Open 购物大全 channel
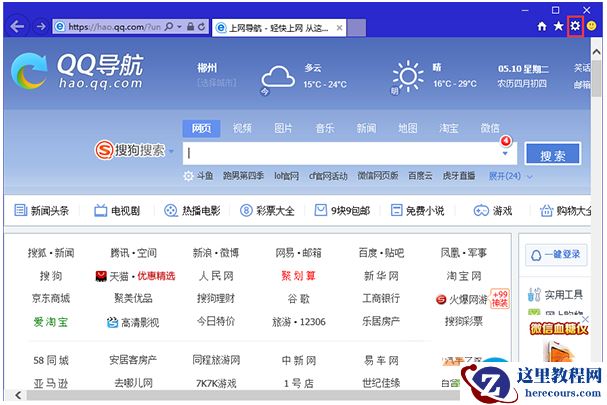 pos(566,211)
